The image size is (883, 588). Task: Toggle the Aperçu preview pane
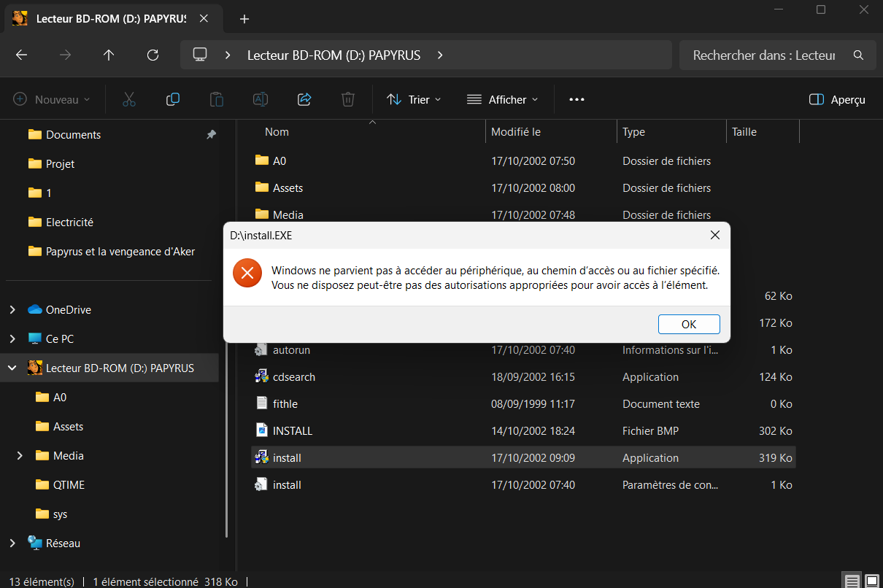click(x=838, y=99)
